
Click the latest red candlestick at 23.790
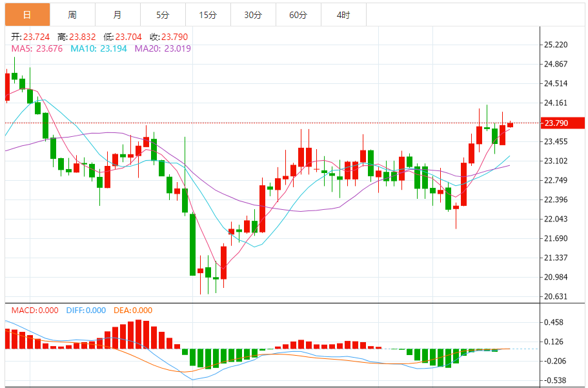click(511, 125)
